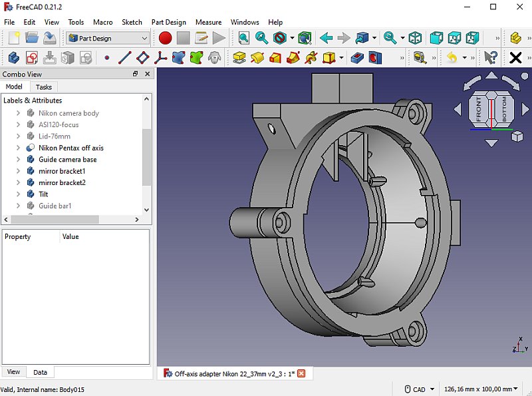Image resolution: width=532 pixels, height=396 pixels.
Task: Start macro recording with red circle
Action: click(165, 38)
